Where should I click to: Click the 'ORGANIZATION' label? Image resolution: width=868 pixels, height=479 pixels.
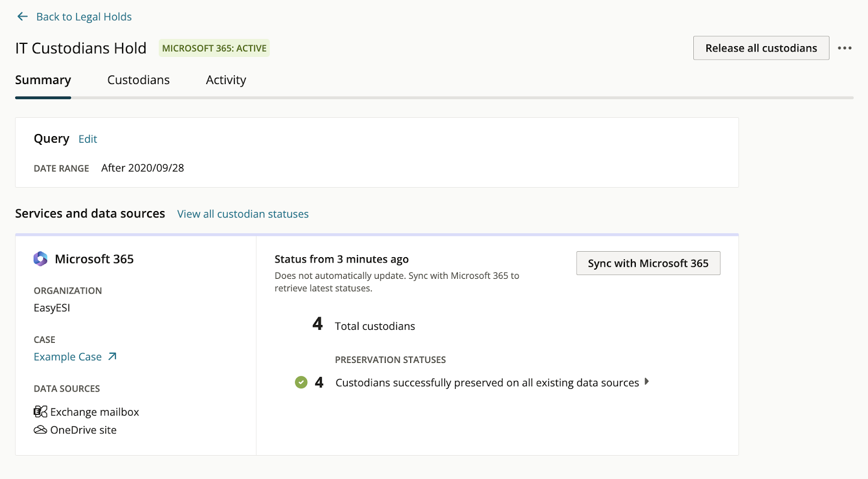[x=68, y=291]
